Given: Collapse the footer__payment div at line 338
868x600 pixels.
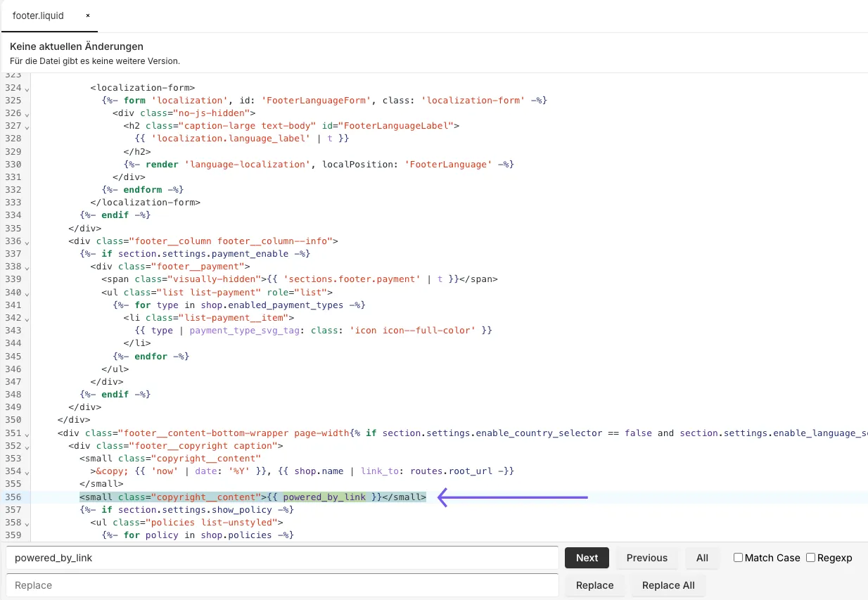Looking at the screenshot, I should [x=27, y=268].
